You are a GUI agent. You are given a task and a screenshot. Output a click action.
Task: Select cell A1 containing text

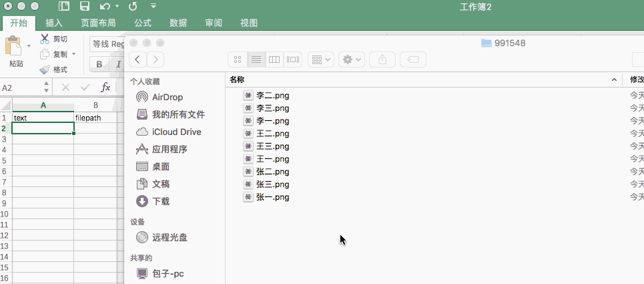pyautogui.click(x=43, y=118)
